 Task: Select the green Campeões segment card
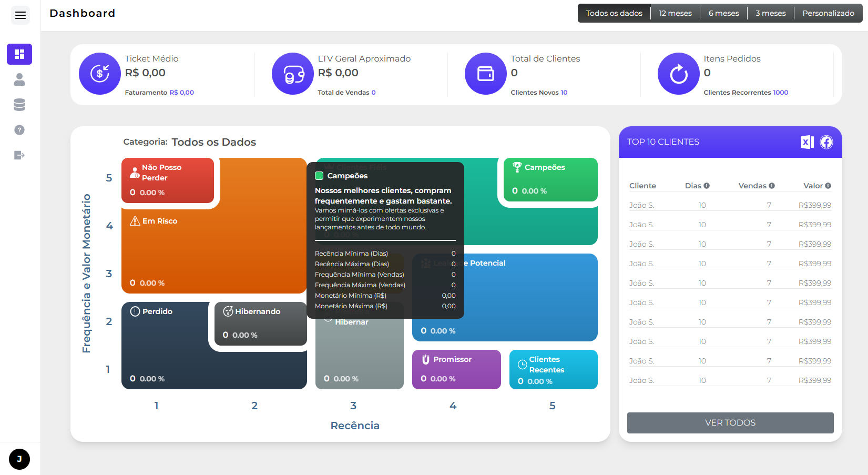click(x=550, y=179)
